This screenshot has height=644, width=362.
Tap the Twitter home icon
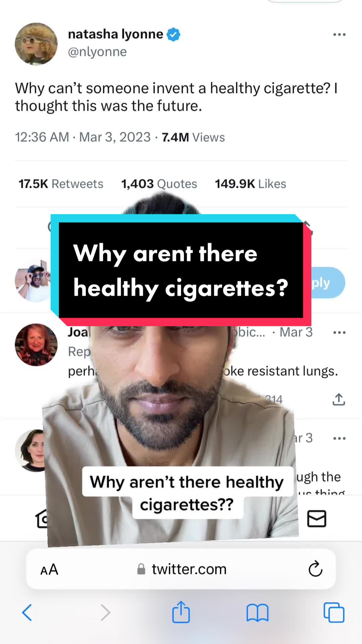42,519
